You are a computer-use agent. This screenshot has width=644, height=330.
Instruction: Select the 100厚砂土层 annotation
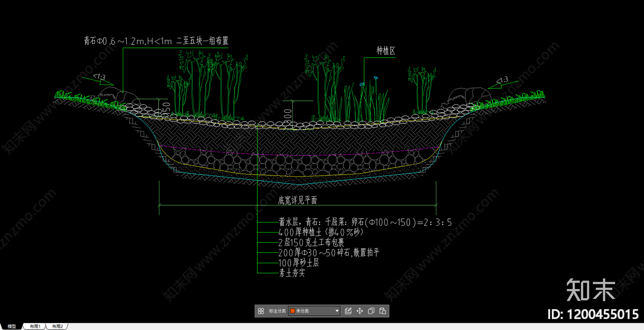pyautogui.click(x=299, y=263)
